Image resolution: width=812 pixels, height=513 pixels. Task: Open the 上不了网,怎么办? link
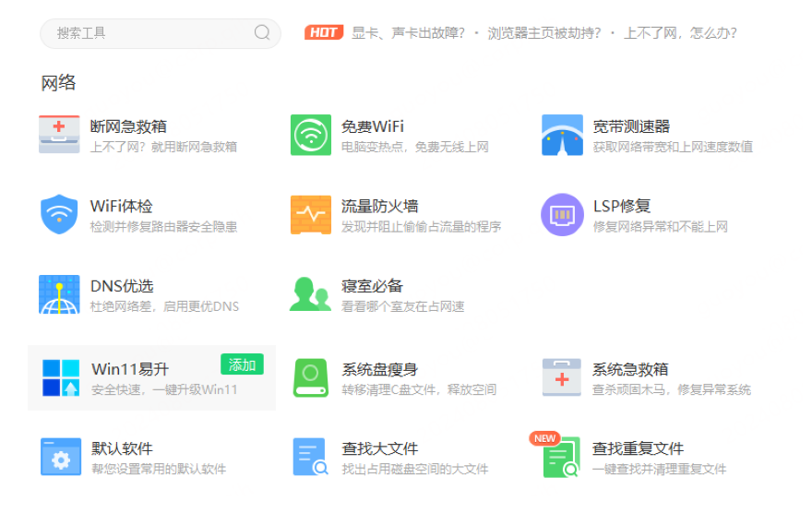pyautogui.click(x=680, y=33)
